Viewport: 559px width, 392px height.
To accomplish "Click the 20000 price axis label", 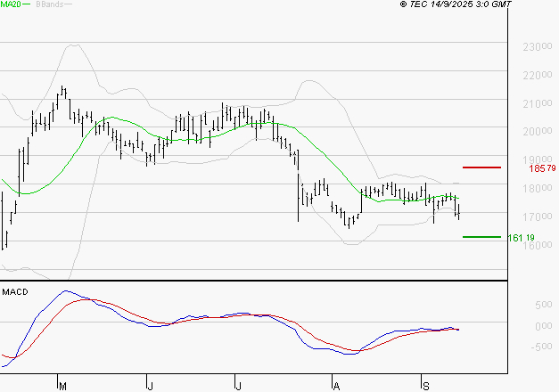I will [538, 132].
